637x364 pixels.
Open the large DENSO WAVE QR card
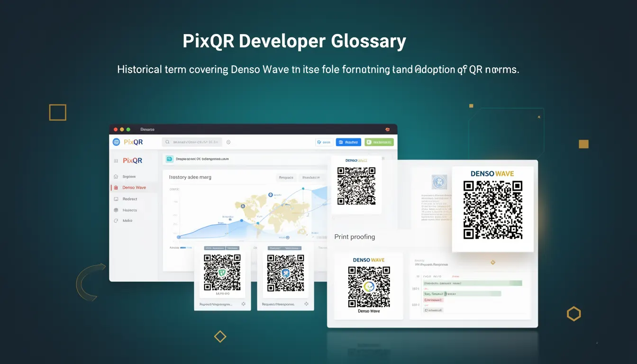coord(493,209)
